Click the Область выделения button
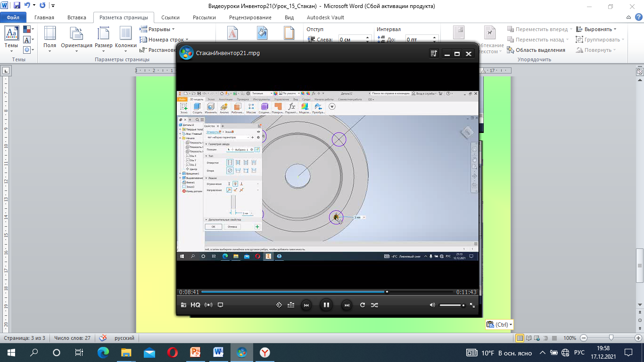The height and width of the screenshot is (362, 644). pos(536,50)
